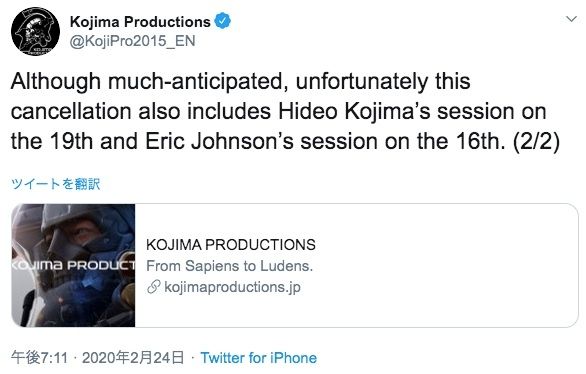Open the Kojima Productions profile avatar

pyautogui.click(x=35, y=31)
